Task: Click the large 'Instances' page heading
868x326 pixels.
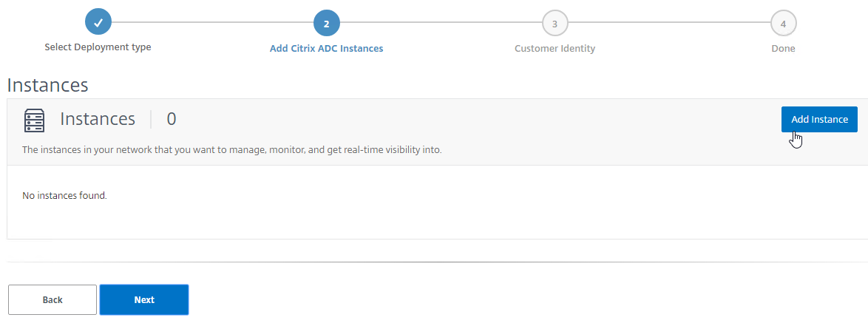Action: [47, 85]
